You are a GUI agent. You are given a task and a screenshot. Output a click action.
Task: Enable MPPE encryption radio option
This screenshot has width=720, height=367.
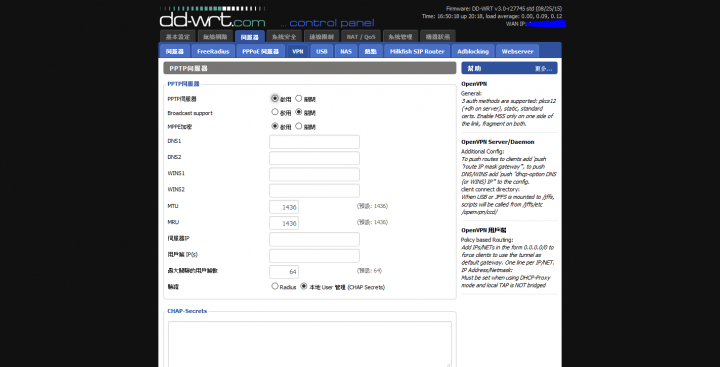(x=275, y=125)
